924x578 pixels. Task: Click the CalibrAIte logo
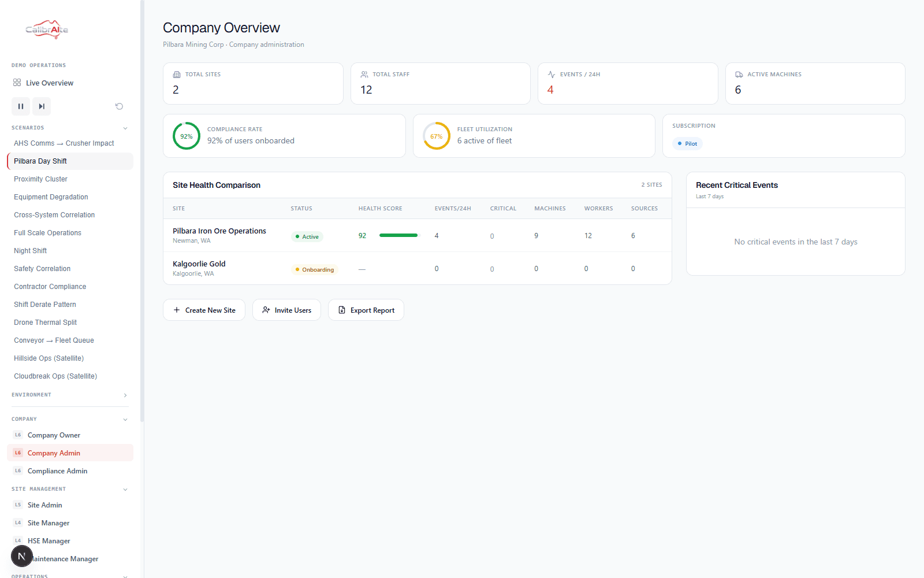[47, 29]
